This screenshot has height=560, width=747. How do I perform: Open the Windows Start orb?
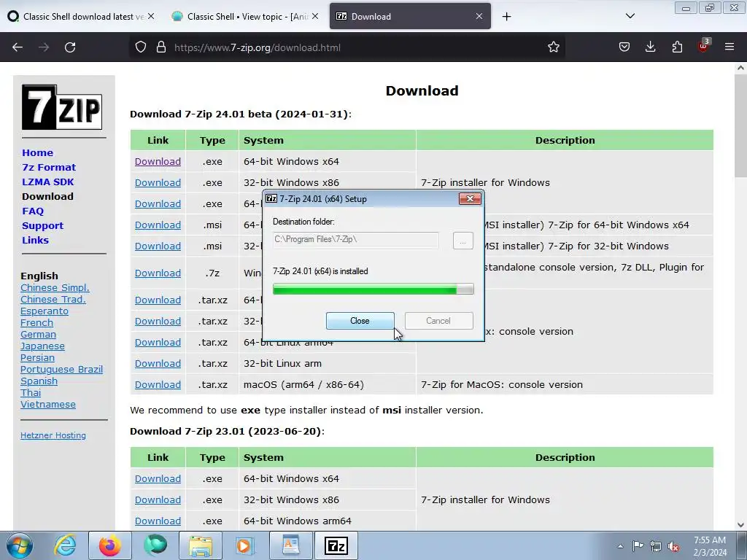point(20,545)
